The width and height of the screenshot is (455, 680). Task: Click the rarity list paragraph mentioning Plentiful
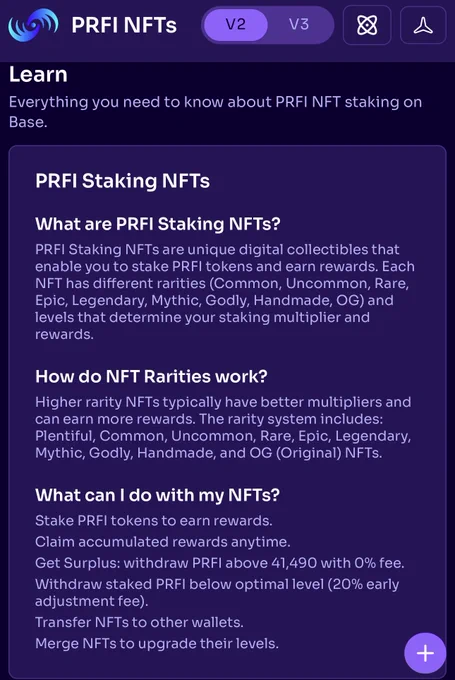[x=223, y=427]
